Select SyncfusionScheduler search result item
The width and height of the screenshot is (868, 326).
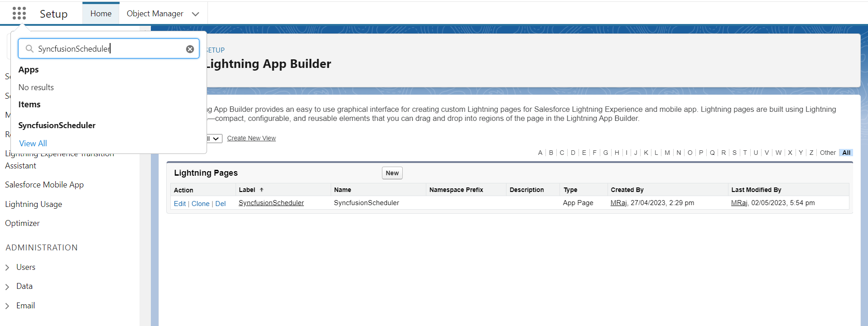[57, 125]
